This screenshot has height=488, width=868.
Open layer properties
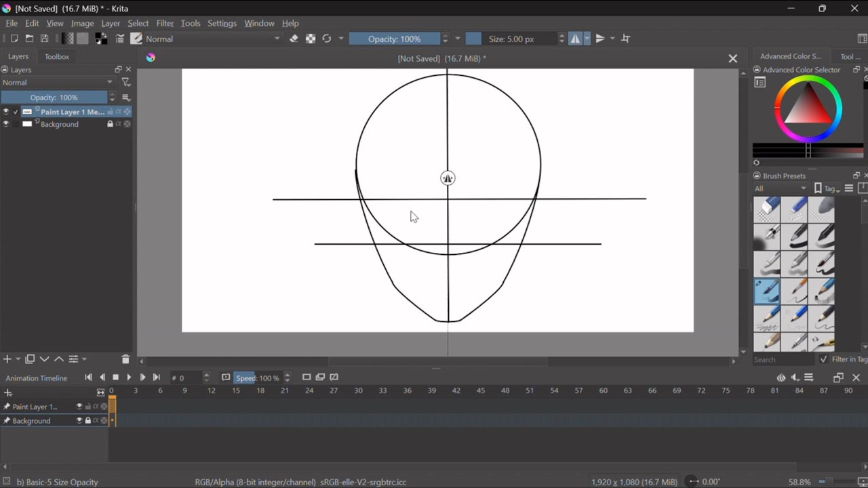coord(73,359)
